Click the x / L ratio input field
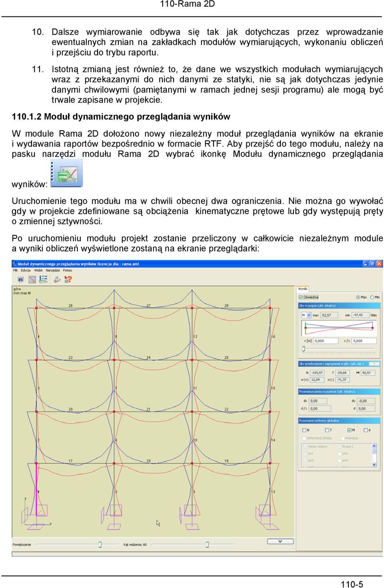Screen dimensions: 384x588 pos(364,341)
